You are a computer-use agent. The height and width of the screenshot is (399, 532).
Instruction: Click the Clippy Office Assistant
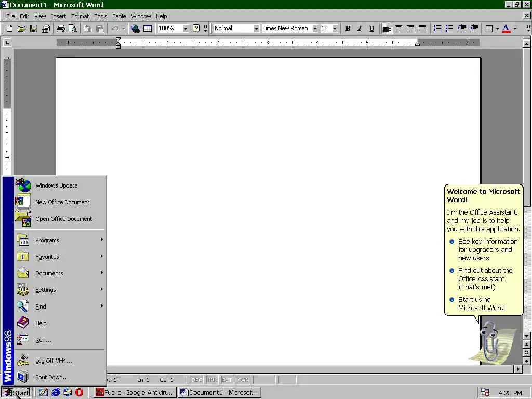490,342
